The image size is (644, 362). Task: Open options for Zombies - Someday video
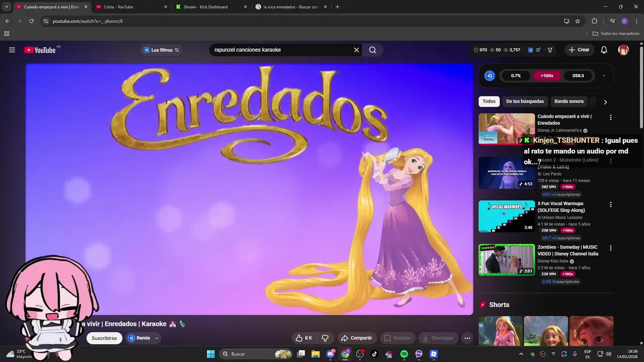pyautogui.click(x=611, y=248)
